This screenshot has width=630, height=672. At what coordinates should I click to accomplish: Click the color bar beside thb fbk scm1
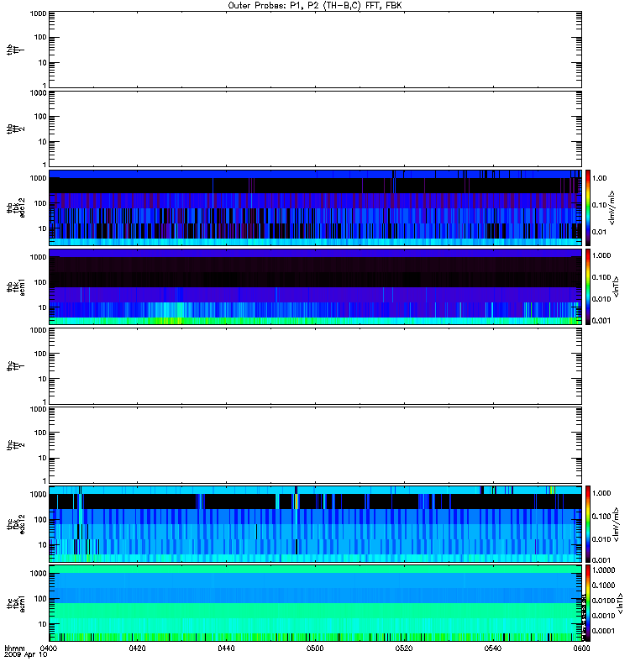coord(588,286)
